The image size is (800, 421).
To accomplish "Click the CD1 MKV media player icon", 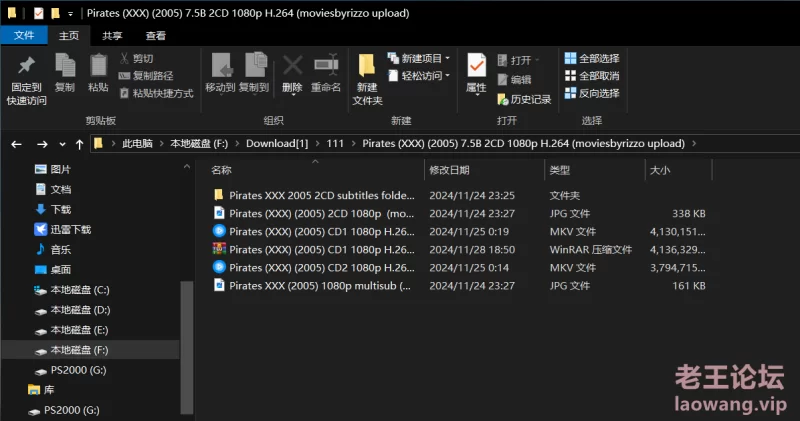I will (x=219, y=231).
